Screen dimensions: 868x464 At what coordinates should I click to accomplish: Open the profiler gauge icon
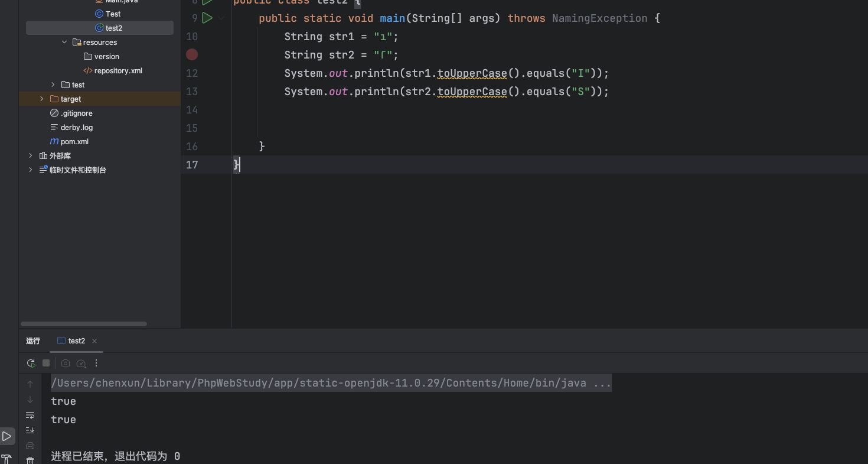coord(81,363)
